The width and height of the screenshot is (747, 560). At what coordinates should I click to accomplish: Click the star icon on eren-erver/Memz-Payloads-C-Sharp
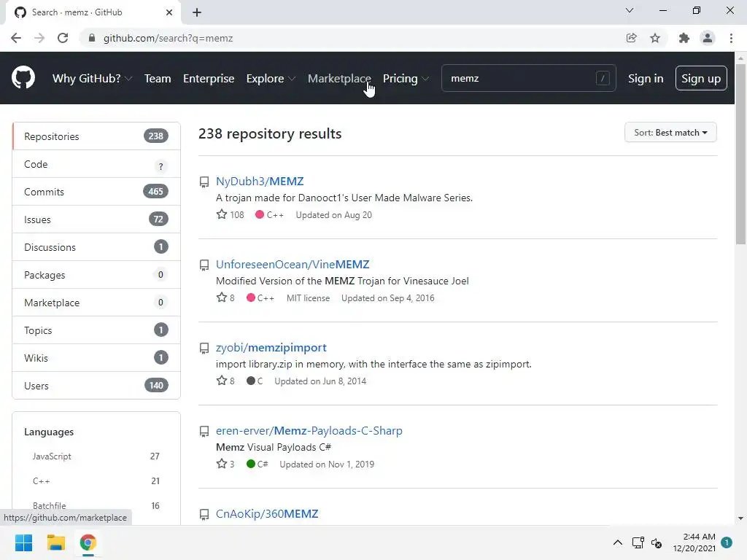point(222,464)
